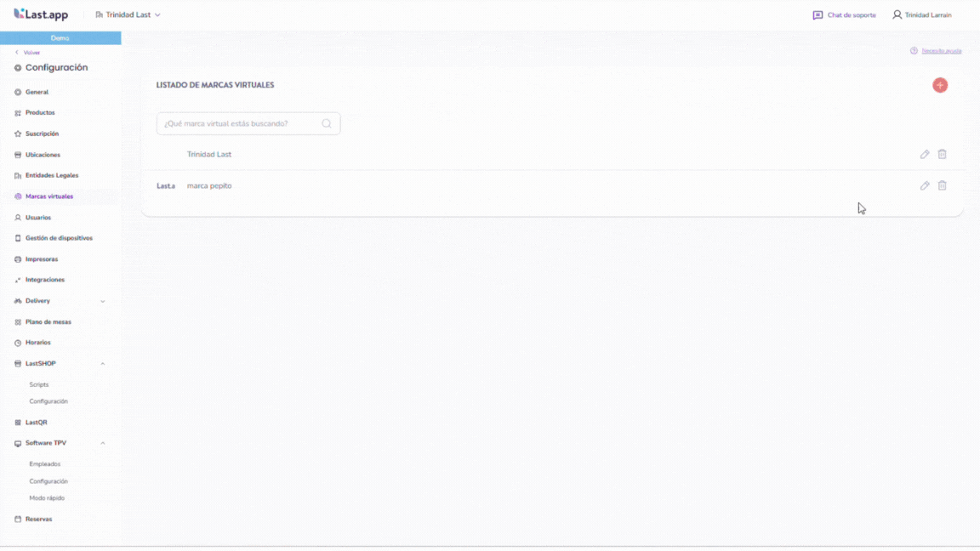Click the red add virtual brand button
This screenshot has width=980, height=551.
tap(939, 85)
